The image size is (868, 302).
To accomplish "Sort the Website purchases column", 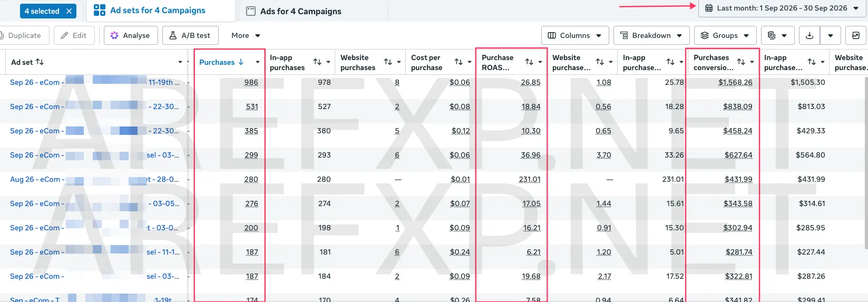I will [x=388, y=62].
